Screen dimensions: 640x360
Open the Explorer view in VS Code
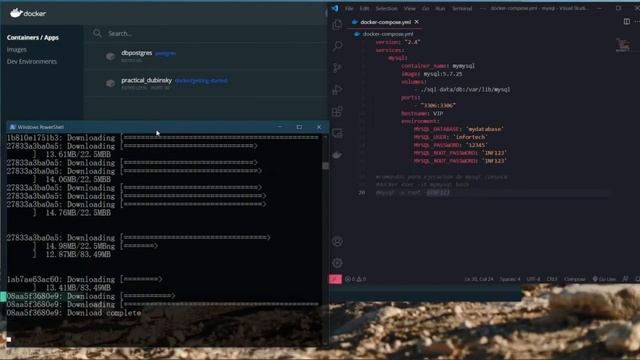[337, 25]
